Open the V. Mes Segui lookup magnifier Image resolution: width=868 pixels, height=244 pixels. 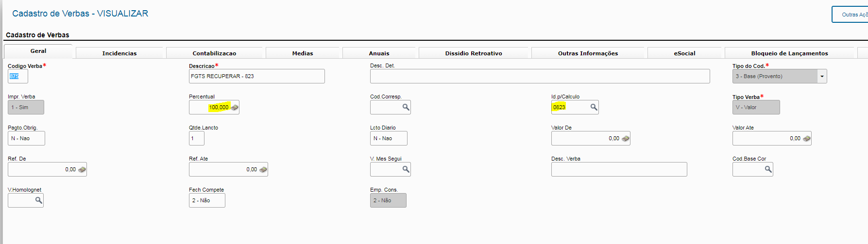[x=406, y=169]
